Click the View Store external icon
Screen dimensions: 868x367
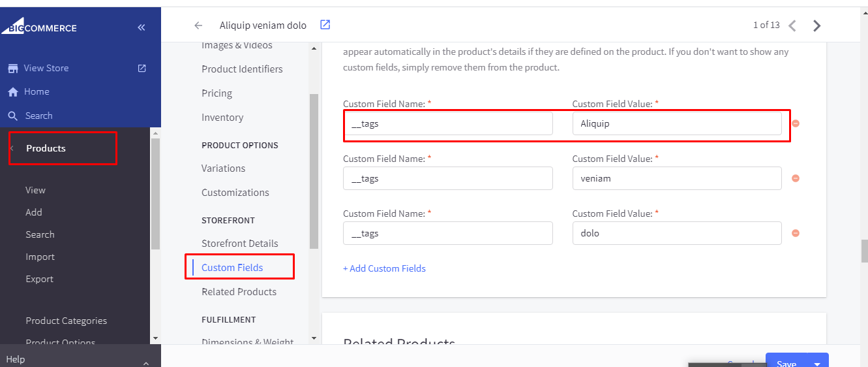point(142,68)
